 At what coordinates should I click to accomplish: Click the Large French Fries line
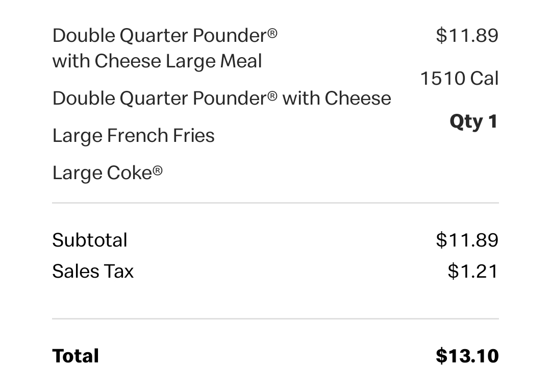(134, 136)
